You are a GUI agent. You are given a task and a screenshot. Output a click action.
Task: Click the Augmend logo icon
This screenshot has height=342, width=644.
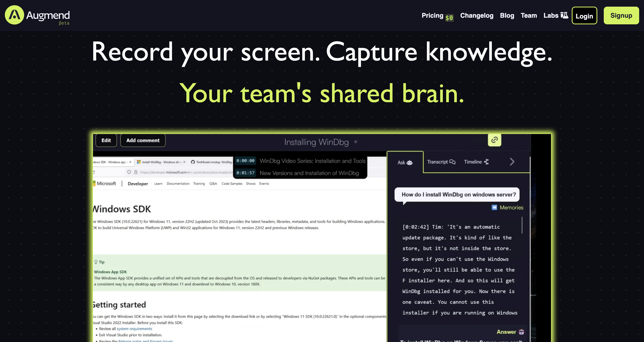coord(14,15)
